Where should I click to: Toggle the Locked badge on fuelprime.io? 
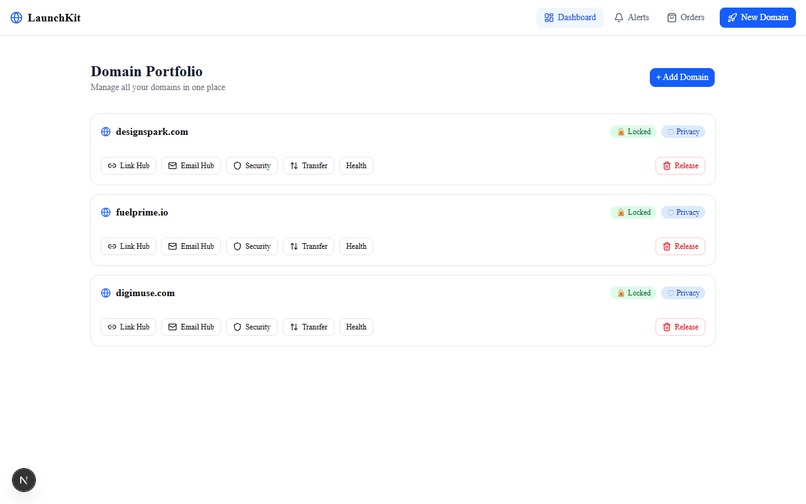[633, 212]
